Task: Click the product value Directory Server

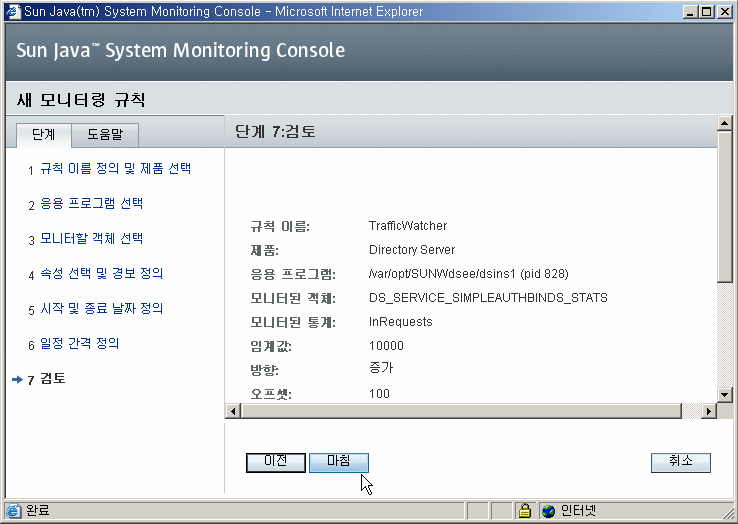Action: pos(412,250)
